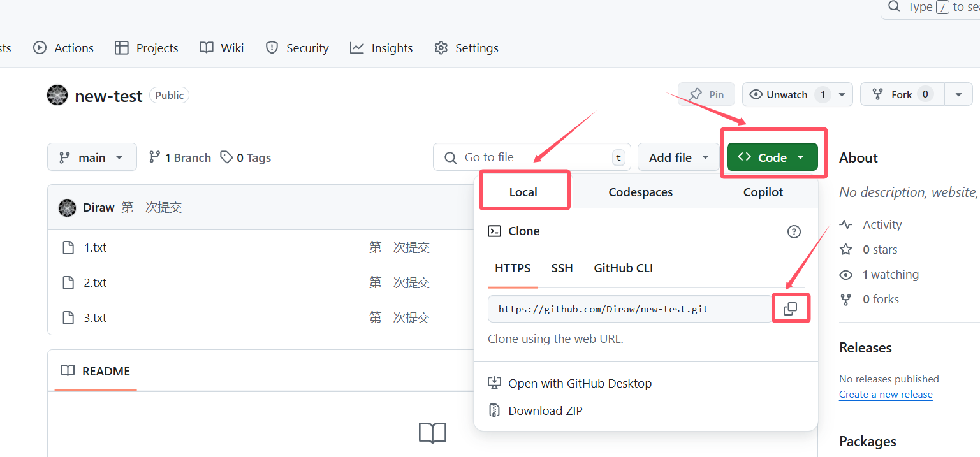Open the Releases heading link

(865, 347)
